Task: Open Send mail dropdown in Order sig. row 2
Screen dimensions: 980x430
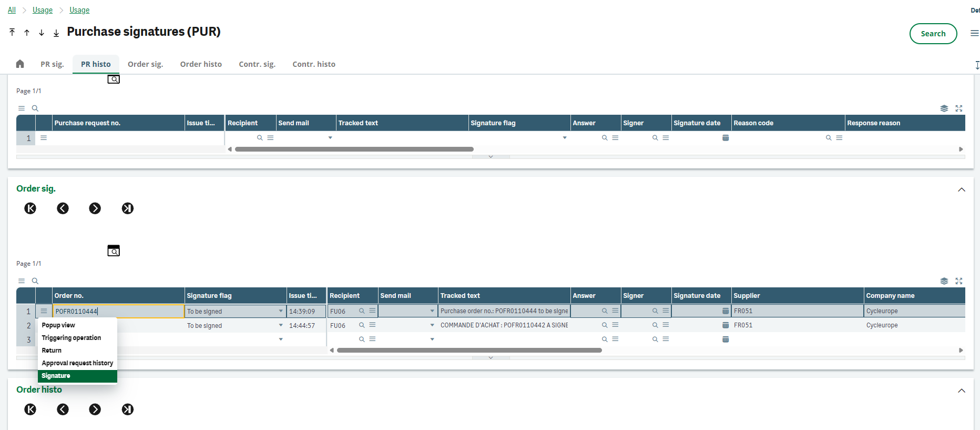Action: coord(432,325)
